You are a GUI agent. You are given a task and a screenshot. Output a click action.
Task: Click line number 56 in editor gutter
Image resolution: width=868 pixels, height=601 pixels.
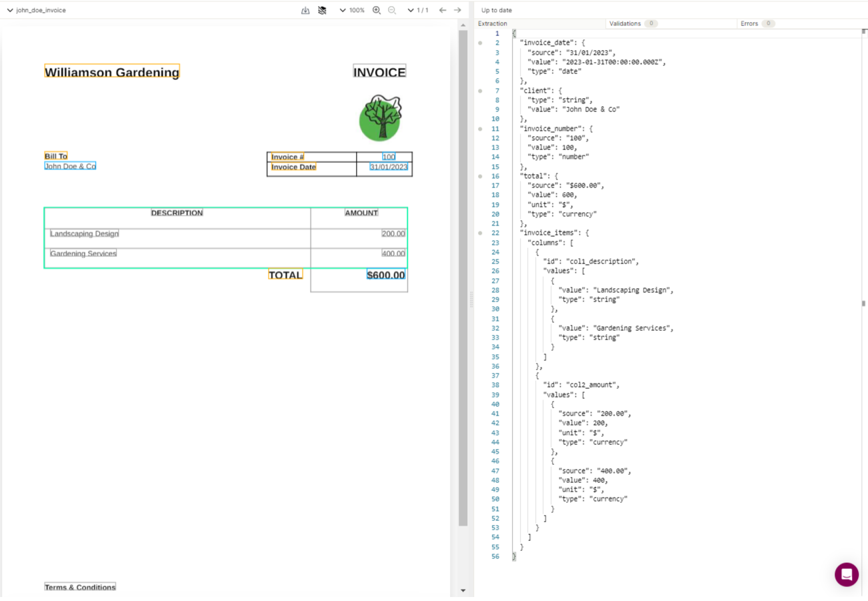click(495, 556)
